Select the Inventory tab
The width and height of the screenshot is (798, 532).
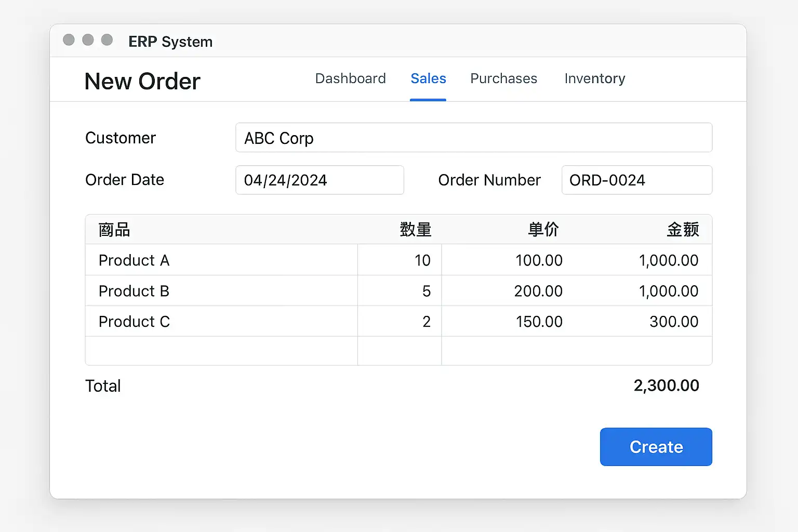pos(594,78)
